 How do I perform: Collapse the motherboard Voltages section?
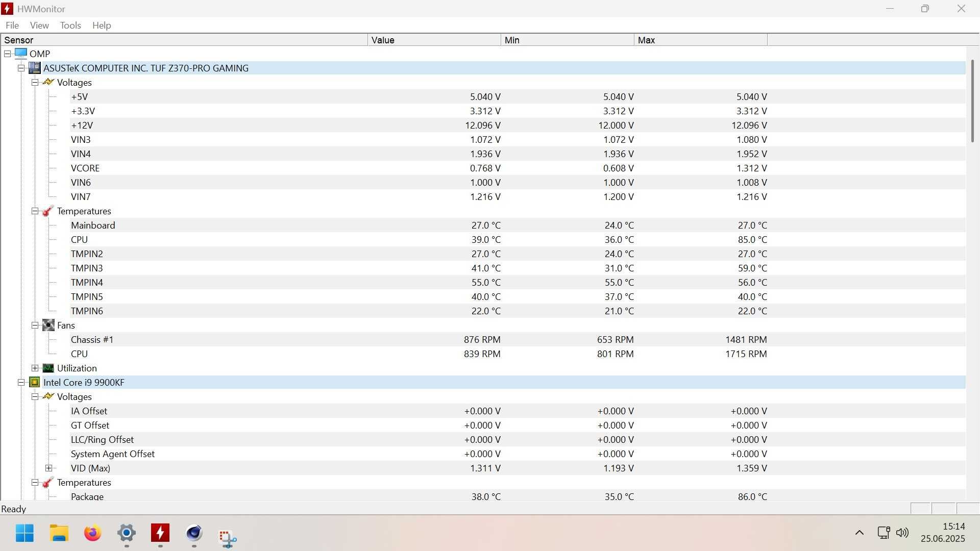(35, 82)
